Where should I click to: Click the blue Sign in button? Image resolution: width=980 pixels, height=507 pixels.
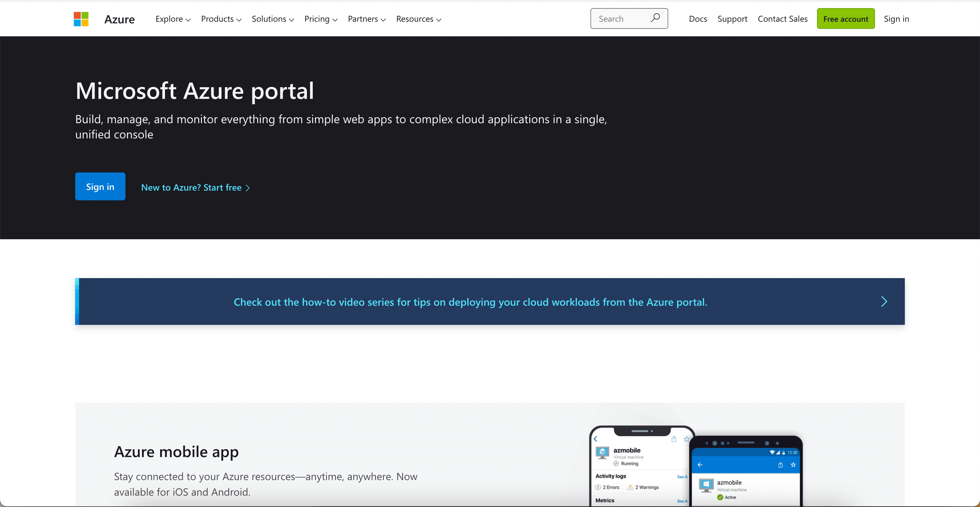(100, 186)
